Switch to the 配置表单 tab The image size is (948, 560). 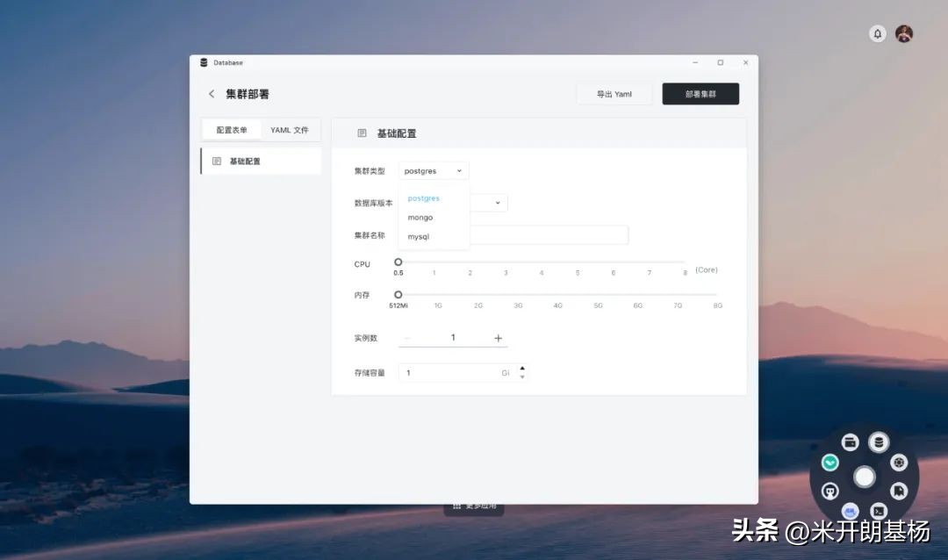(231, 129)
